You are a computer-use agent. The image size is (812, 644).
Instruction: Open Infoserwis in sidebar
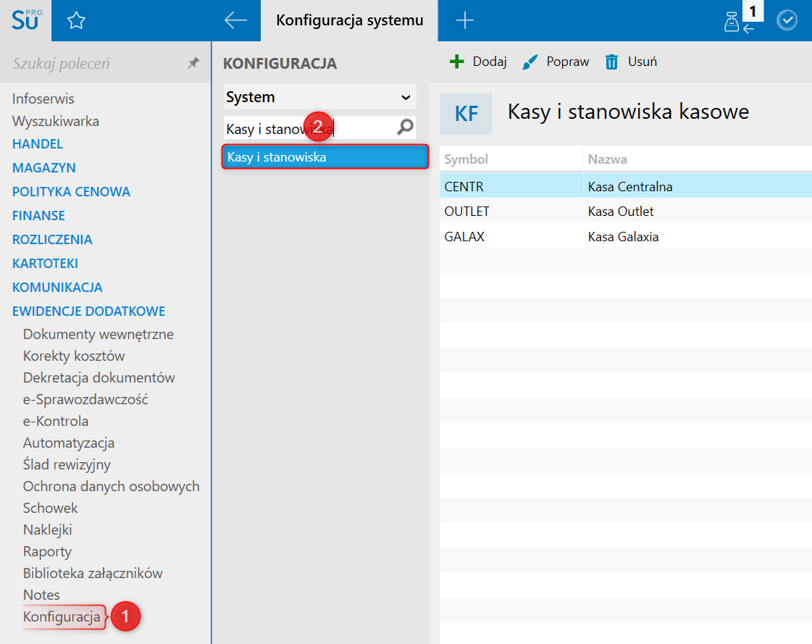tap(43, 99)
